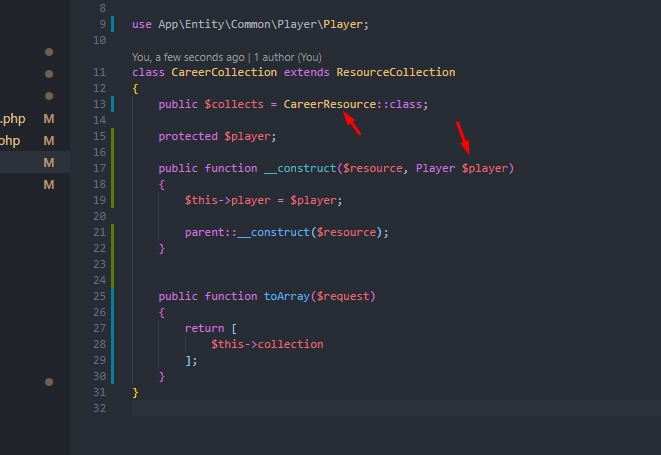Screen dimensions: 661x455
Task: Click the Player type hint on line 17
Action: tap(435, 168)
